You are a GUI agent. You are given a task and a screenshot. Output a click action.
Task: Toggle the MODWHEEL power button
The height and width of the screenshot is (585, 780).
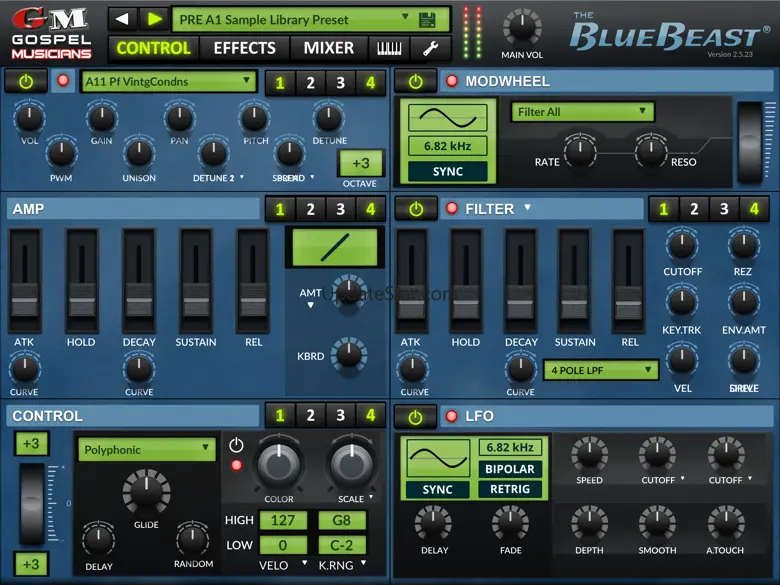pyautogui.click(x=415, y=81)
